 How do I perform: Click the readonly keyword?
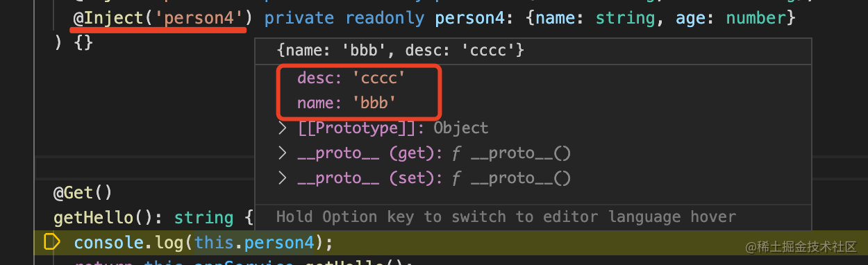click(x=385, y=17)
